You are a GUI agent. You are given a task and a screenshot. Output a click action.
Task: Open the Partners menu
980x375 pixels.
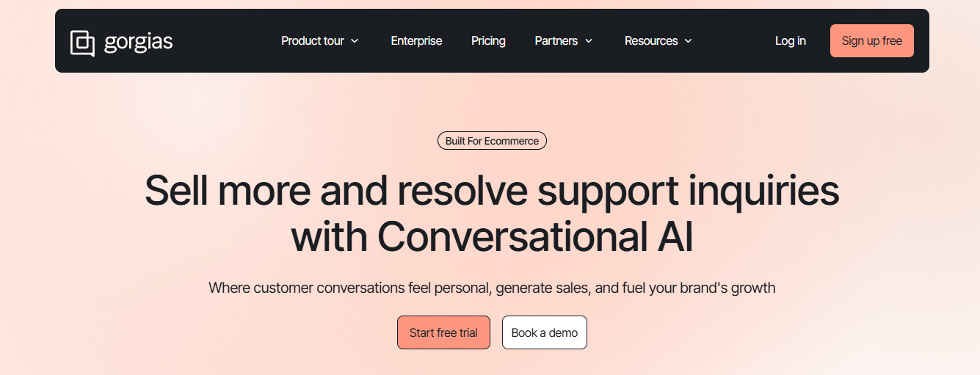tap(556, 41)
